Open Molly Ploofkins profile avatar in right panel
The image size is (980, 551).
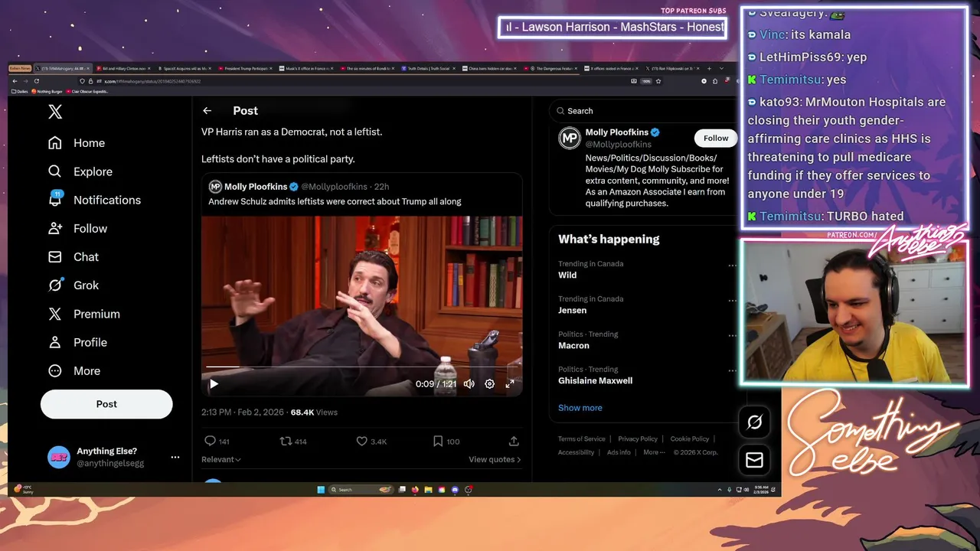[569, 139]
